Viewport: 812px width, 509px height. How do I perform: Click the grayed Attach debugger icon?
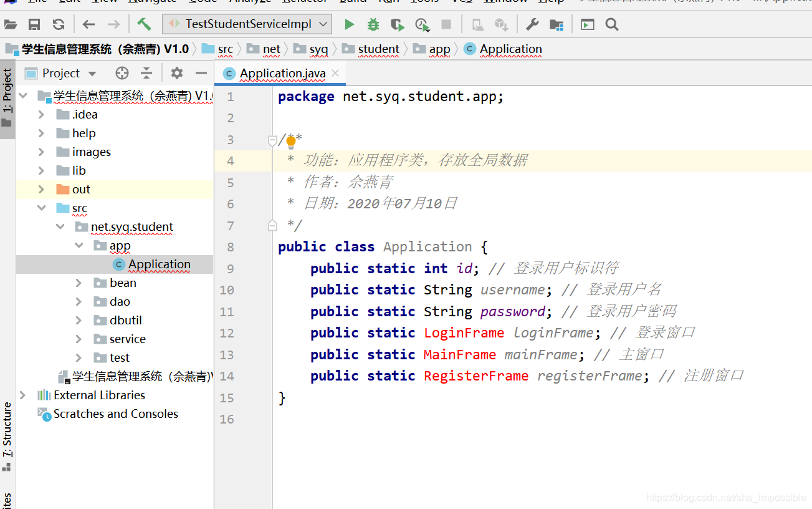pos(478,25)
